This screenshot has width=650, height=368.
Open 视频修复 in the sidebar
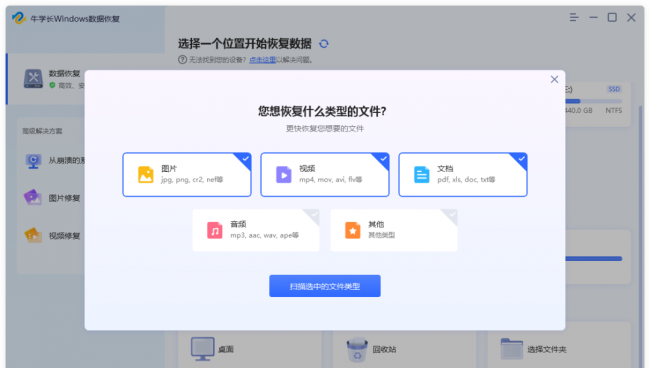pyautogui.click(x=52, y=236)
